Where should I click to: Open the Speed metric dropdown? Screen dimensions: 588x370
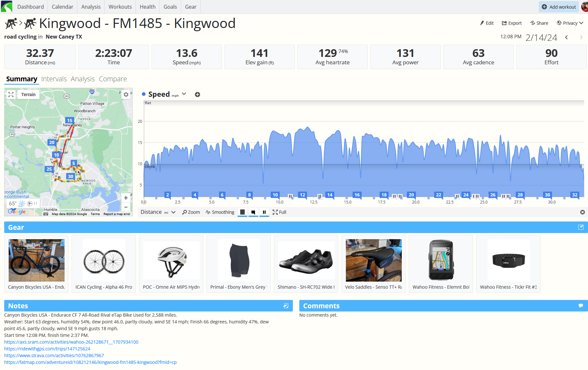(184, 94)
